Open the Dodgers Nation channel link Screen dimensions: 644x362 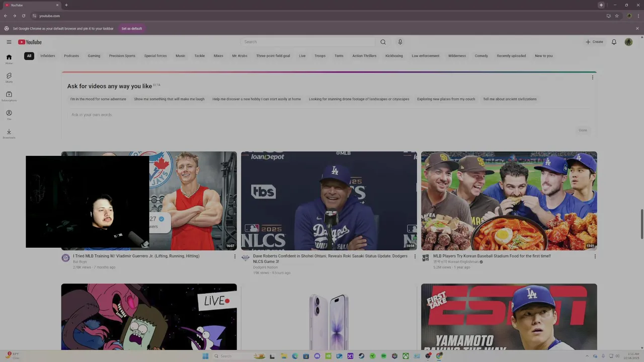tap(265, 267)
